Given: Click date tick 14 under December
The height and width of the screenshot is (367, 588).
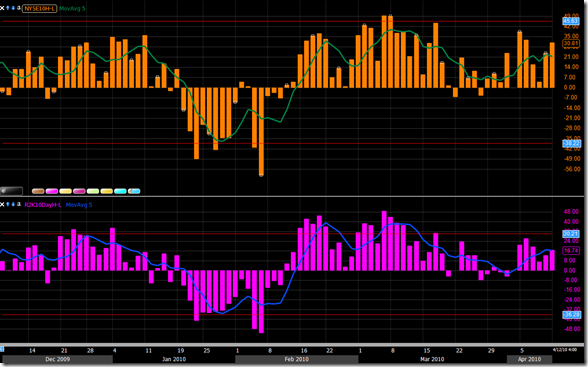Looking at the screenshot, I should (x=32, y=351).
